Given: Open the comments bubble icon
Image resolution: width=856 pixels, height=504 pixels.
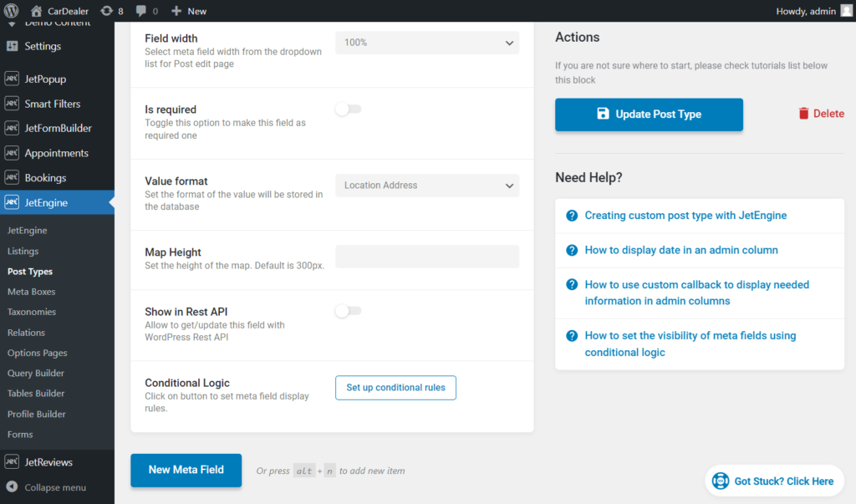Looking at the screenshot, I should 140,11.
